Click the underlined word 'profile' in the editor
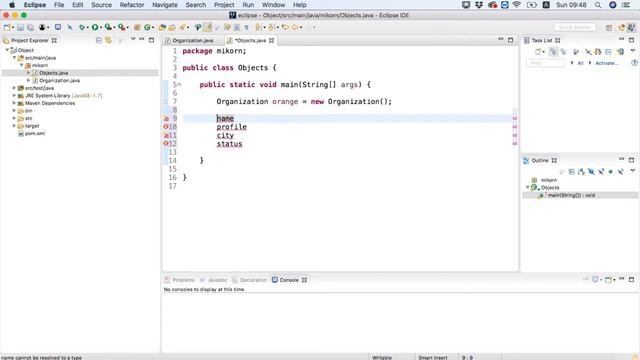The width and height of the screenshot is (640, 360). pos(231,127)
